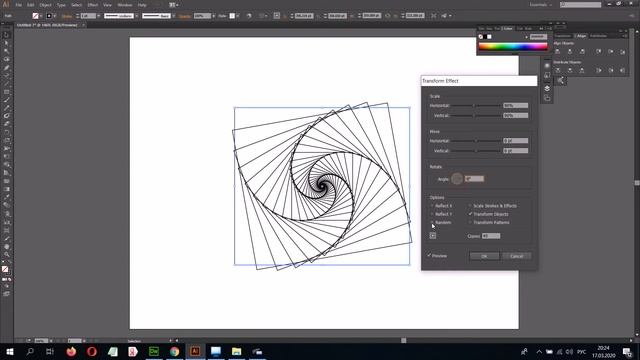This screenshot has width=640, height=360.
Task: Open the variable width profile dropdown
Action: [136, 16]
